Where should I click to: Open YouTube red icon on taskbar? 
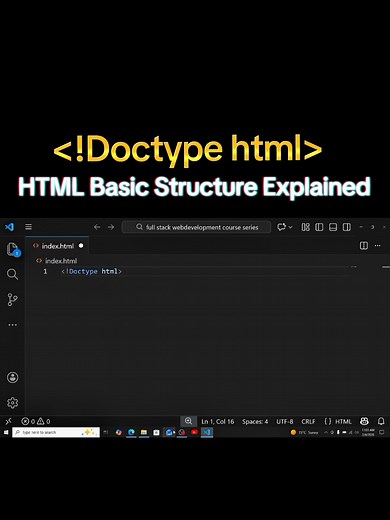[x=194, y=432]
